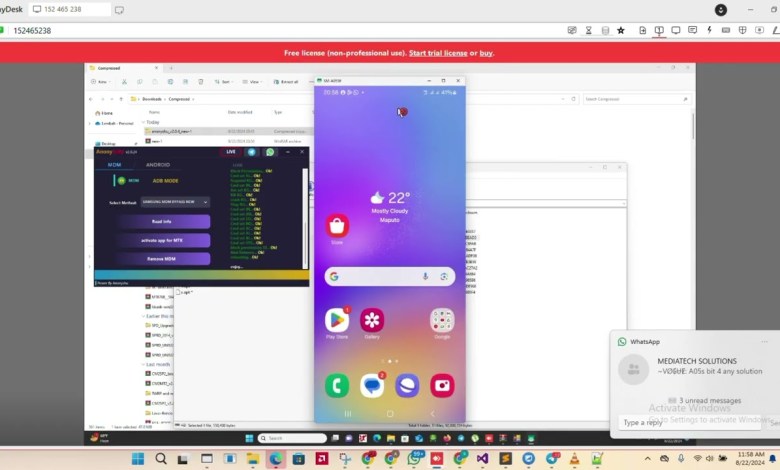The width and height of the screenshot is (780, 470).
Task: Open the red Store app icon
Action: (x=337, y=226)
